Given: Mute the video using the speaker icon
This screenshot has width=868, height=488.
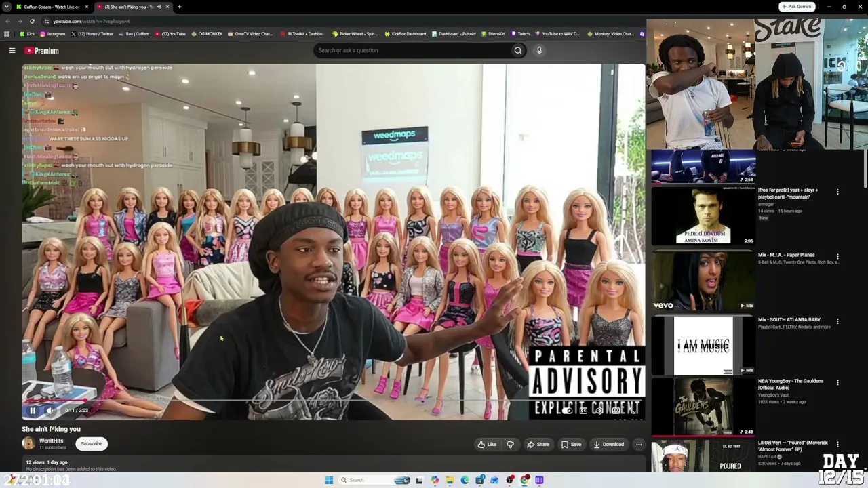Looking at the screenshot, I should (x=50, y=410).
